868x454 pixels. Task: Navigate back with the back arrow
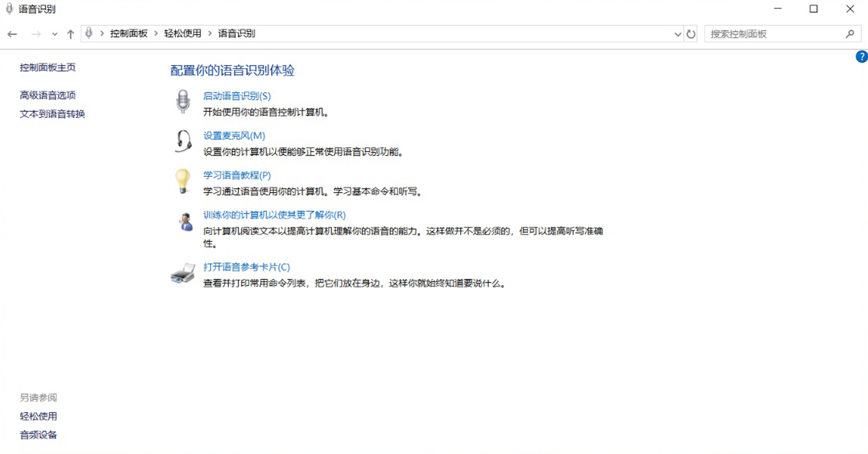(x=12, y=34)
